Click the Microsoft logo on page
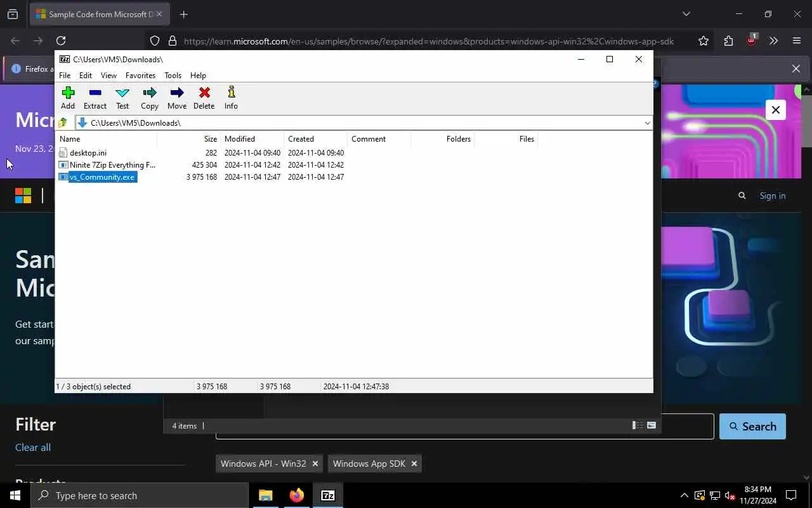This screenshot has width=812, height=508. (23, 196)
